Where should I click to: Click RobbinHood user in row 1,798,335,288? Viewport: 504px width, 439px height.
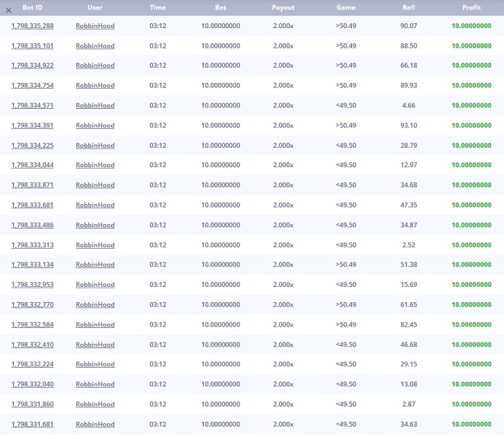[95, 26]
